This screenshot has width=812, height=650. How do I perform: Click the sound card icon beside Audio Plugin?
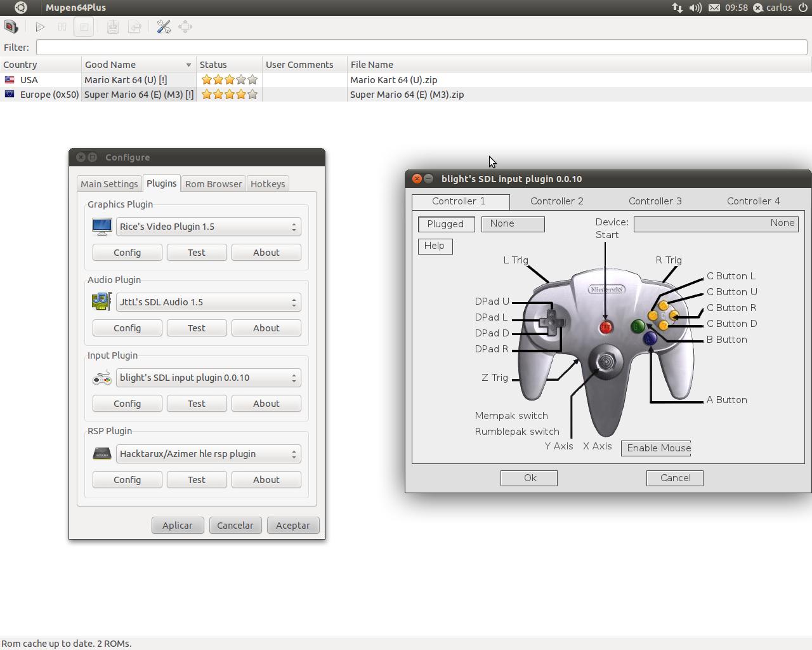pos(101,302)
